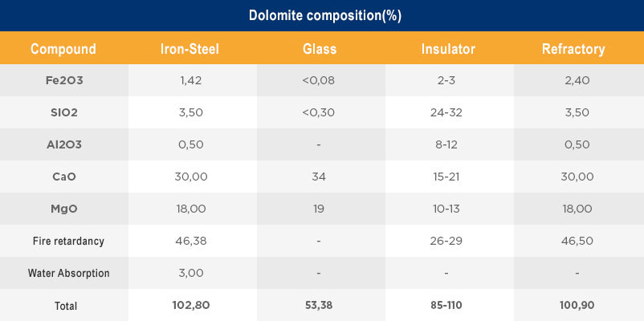
Task: Click the Fe2O3 row label
Action: click(63, 80)
